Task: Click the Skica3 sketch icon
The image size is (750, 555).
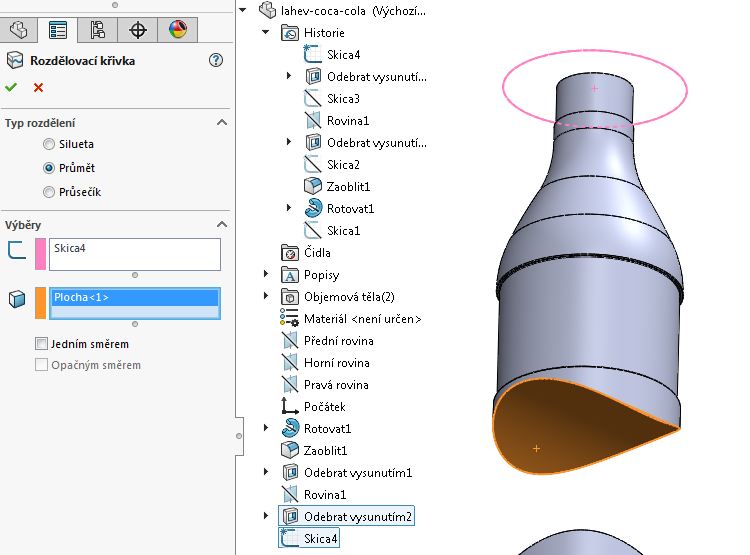Action: coord(313,99)
